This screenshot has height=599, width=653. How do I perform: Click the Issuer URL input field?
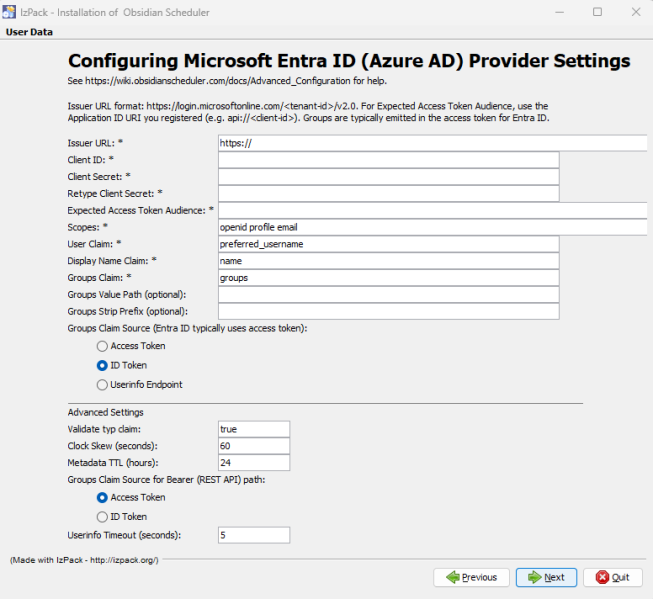(433, 143)
